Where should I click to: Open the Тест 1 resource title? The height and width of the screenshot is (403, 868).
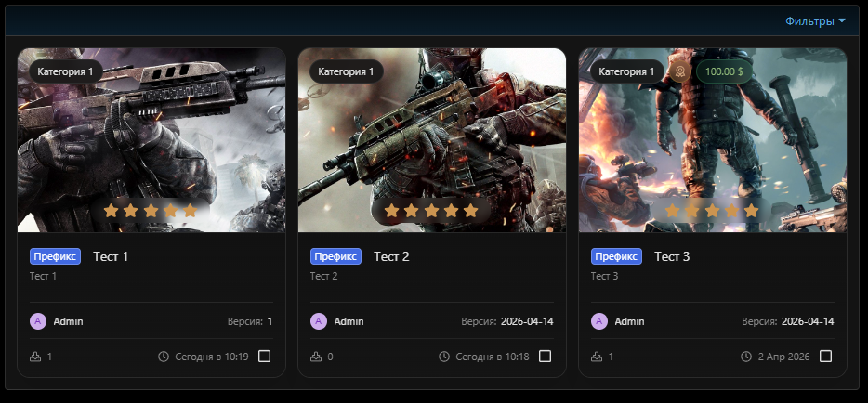tap(111, 256)
